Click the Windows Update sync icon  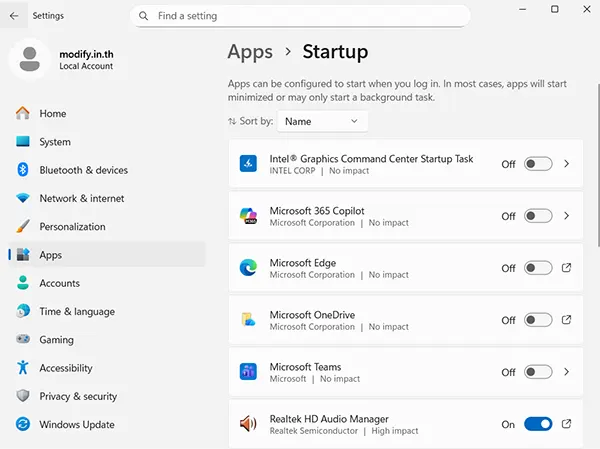click(23, 424)
